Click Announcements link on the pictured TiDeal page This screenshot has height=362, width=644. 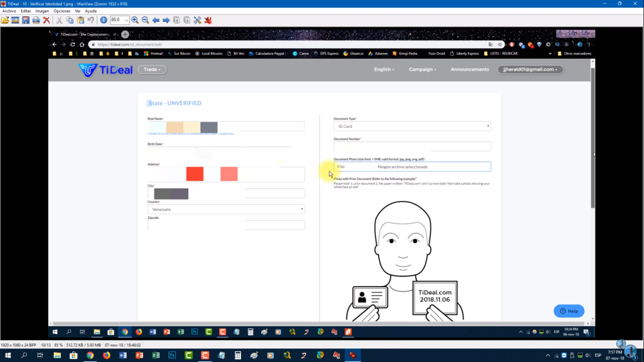470,69
